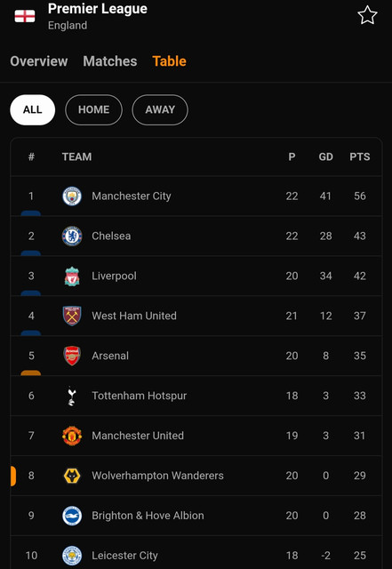Open the Arsenal crest icon
This screenshot has width=392, height=569.
(x=72, y=356)
